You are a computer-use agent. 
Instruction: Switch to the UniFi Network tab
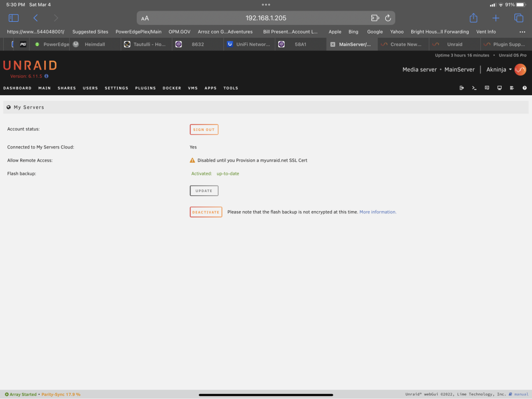click(x=250, y=45)
